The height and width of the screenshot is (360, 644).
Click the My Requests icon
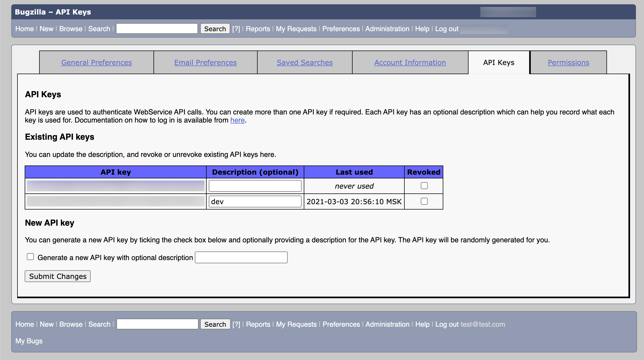[x=295, y=29]
